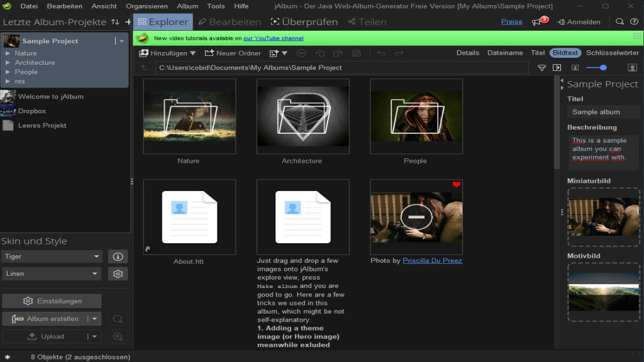
Task: Open the Tiger skin dropdown
Action: (x=52, y=256)
